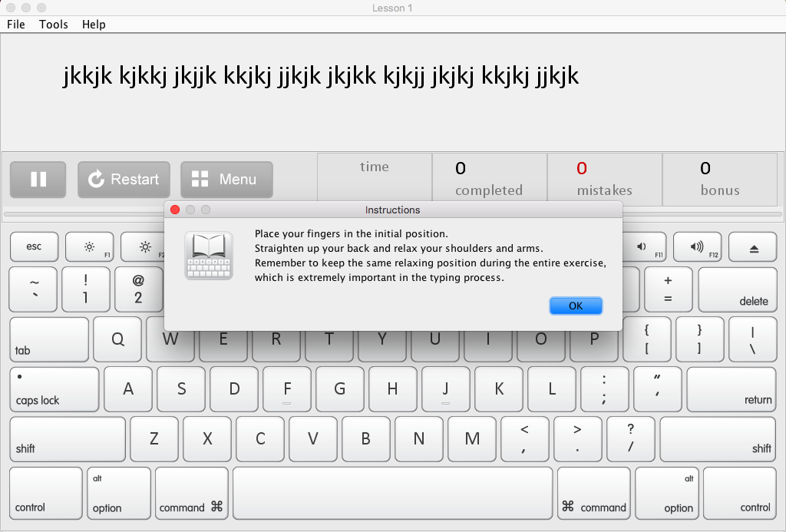Click the Restart button
This screenshot has width=786, height=532.
pyautogui.click(x=124, y=180)
